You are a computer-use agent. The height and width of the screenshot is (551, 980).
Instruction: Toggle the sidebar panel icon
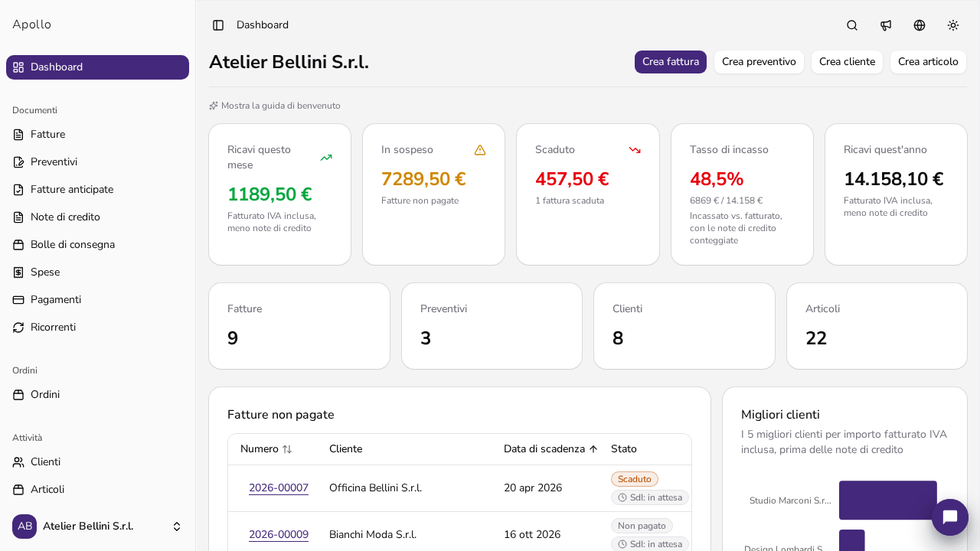pos(218,25)
